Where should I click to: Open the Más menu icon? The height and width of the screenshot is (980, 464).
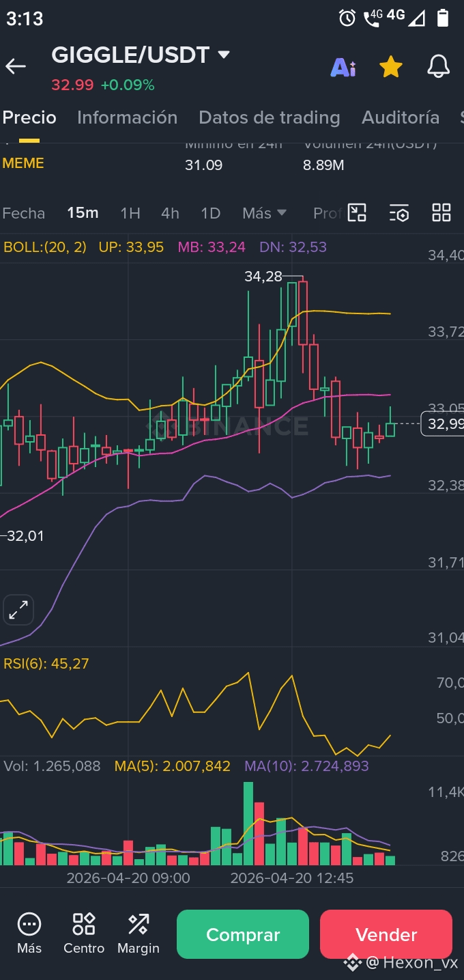29,934
